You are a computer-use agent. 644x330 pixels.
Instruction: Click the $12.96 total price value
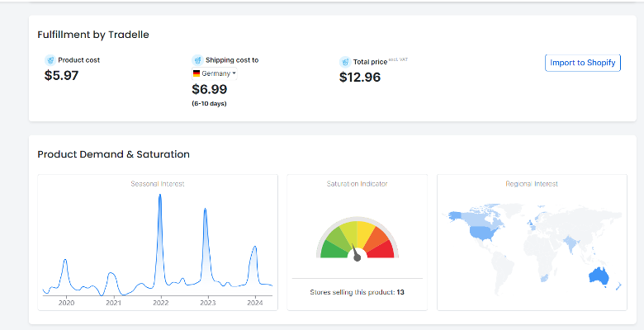point(360,78)
